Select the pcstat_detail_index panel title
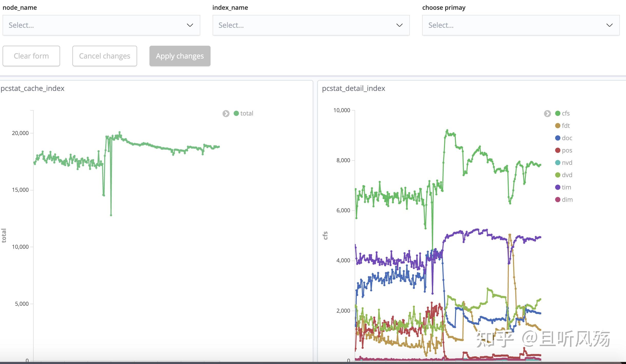This screenshot has height=364, width=626. pyautogui.click(x=354, y=88)
